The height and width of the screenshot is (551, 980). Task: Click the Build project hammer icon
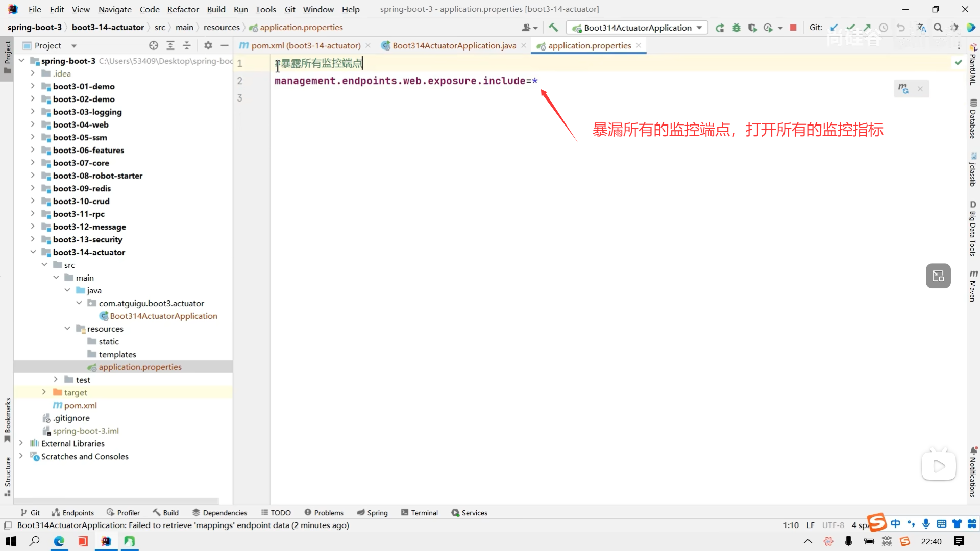point(553,28)
